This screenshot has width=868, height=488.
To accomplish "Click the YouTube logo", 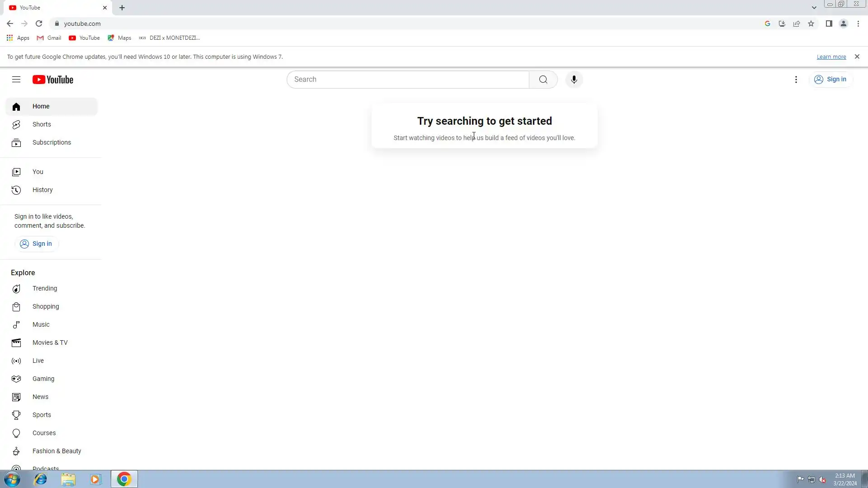I will point(53,80).
